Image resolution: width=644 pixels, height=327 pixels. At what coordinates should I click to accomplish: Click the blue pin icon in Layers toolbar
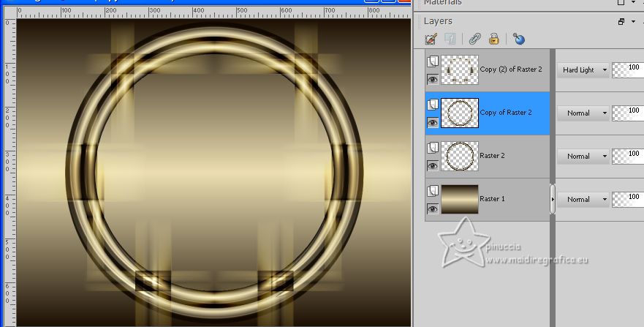[519, 39]
